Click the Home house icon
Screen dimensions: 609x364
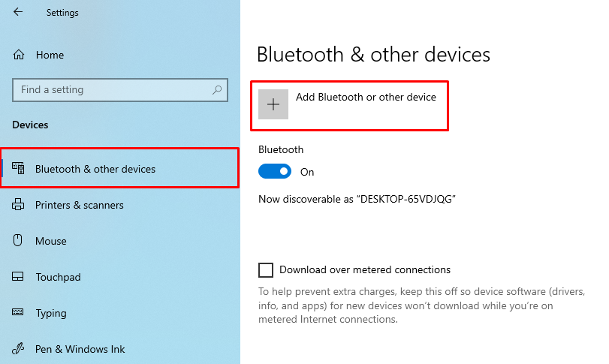[19, 55]
